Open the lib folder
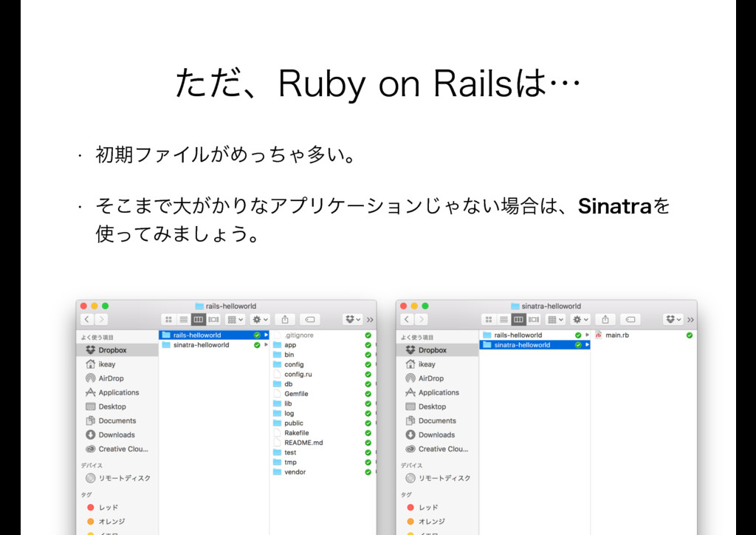 click(322, 403)
